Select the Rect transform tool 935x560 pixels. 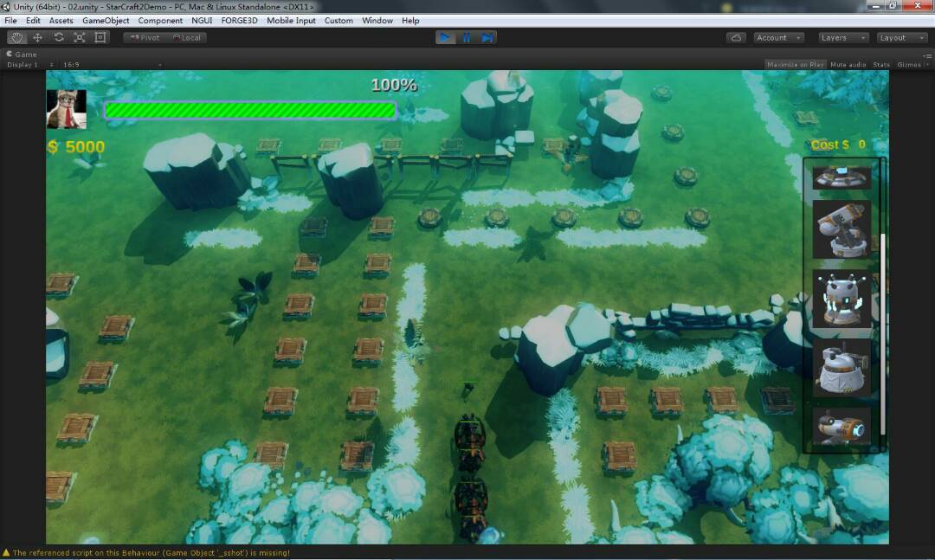click(x=100, y=37)
